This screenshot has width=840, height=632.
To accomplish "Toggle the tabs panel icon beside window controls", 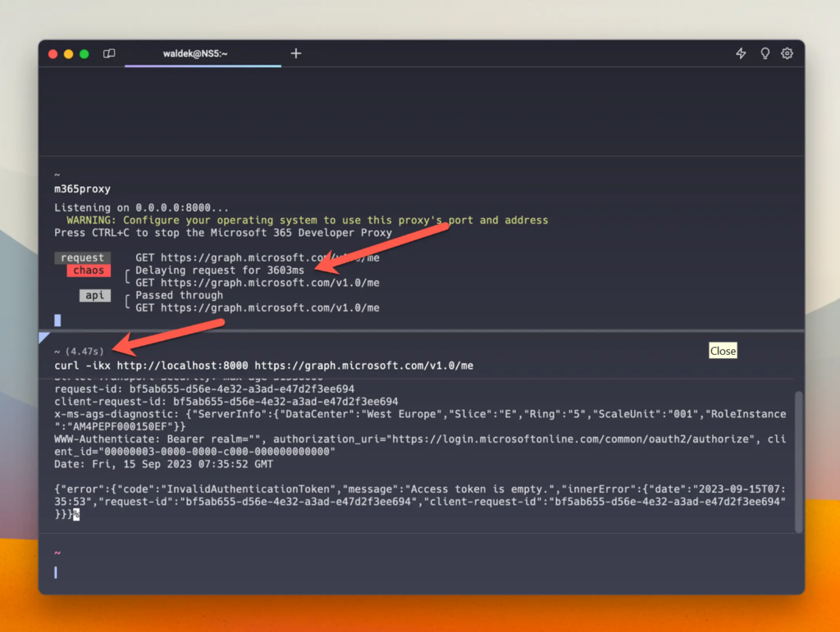I will tap(109, 53).
